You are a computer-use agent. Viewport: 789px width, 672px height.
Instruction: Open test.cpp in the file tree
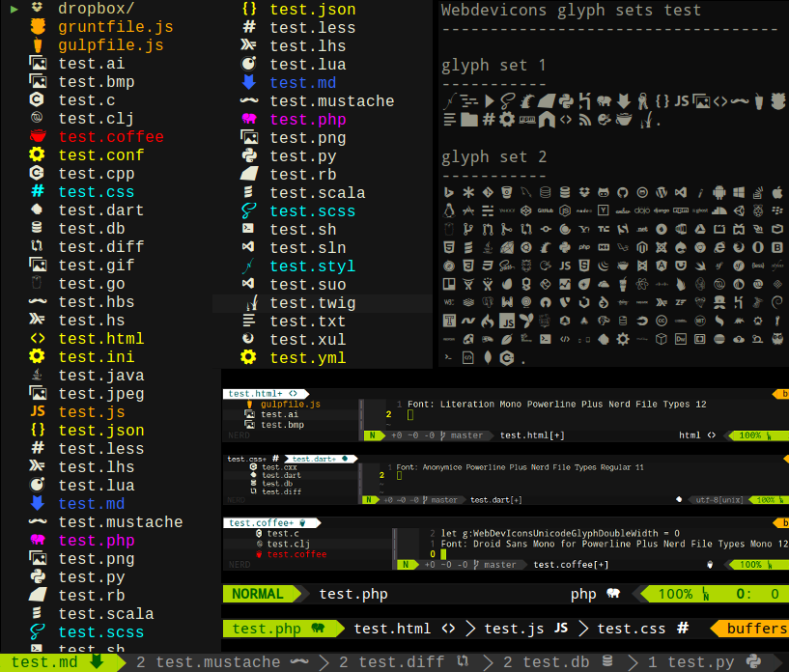click(x=97, y=174)
